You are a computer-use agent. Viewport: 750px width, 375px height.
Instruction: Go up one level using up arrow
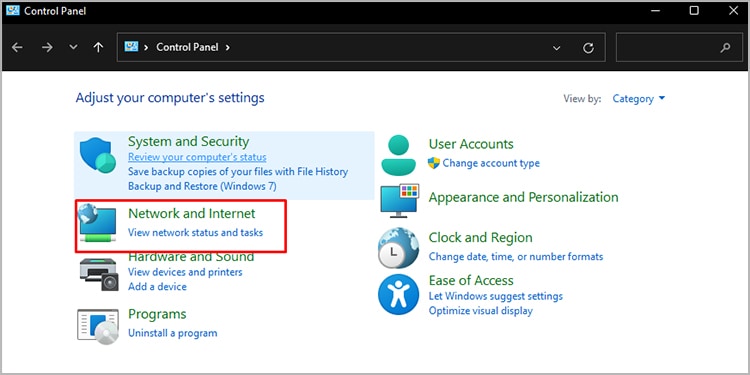coord(99,47)
